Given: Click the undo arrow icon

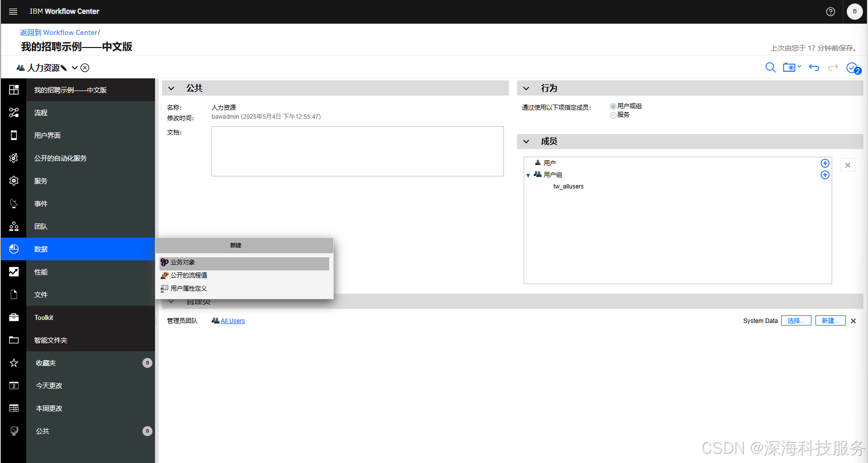Looking at the screenshot, I should click(x=814, y=67).
